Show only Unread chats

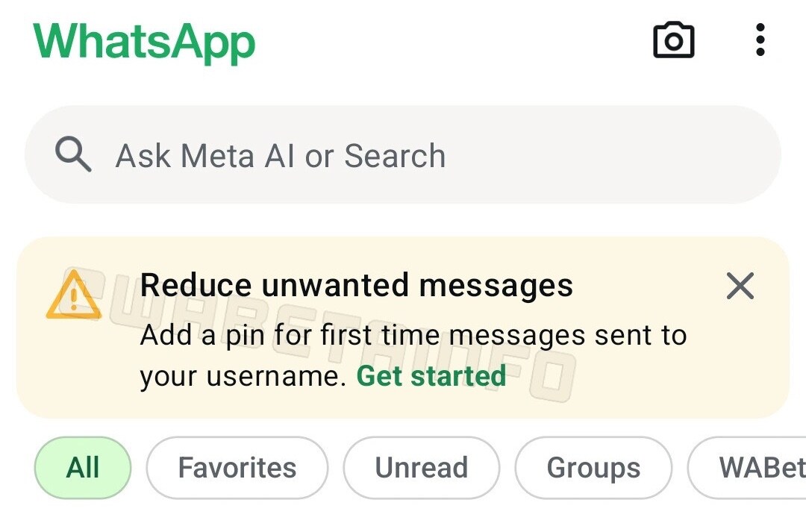click(421, 468)
